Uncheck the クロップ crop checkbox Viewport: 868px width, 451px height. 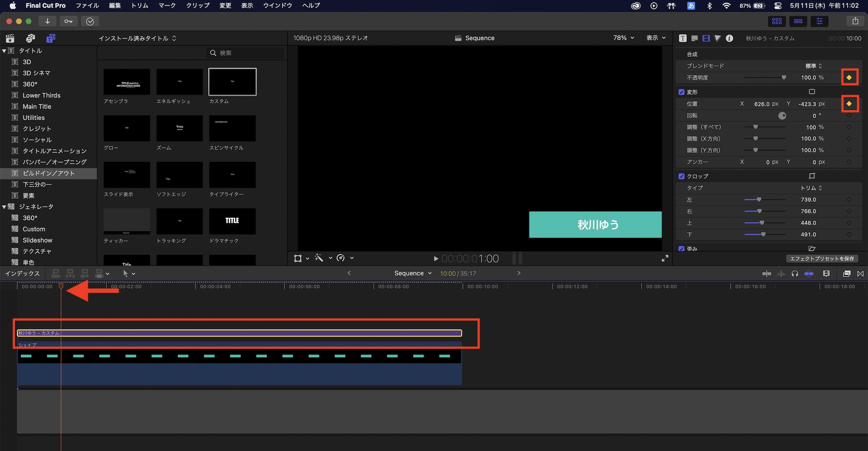[x=681, y=176]
